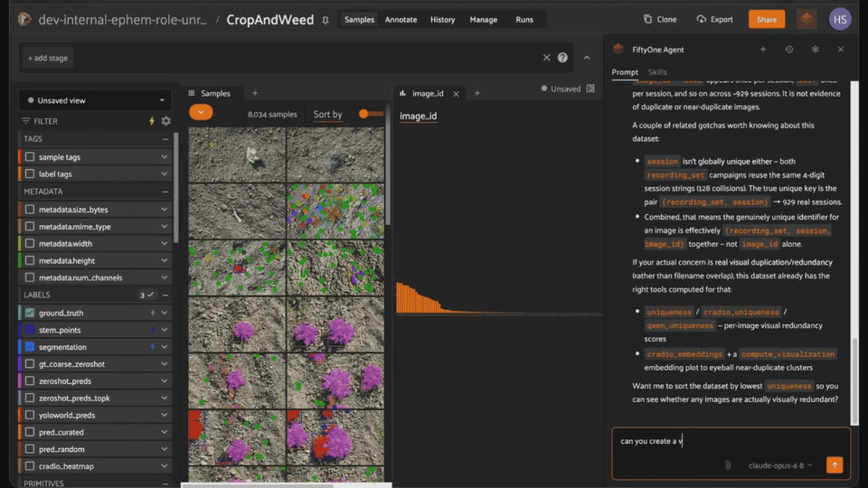Expand the gt_coarse_zeroshot filter chevron

coord(164,364)
